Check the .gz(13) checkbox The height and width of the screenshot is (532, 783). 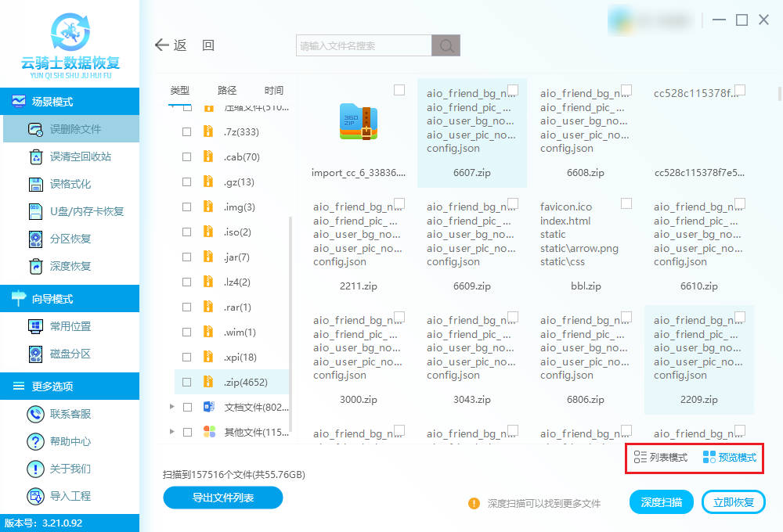pyautogui.click(x=187, y=182)
